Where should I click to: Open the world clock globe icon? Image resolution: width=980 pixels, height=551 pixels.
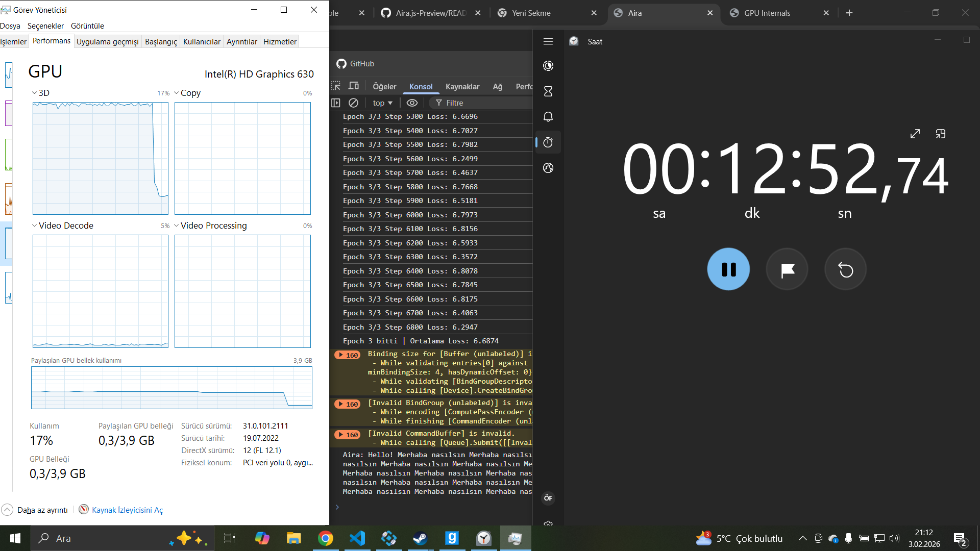tap(548, 168)
